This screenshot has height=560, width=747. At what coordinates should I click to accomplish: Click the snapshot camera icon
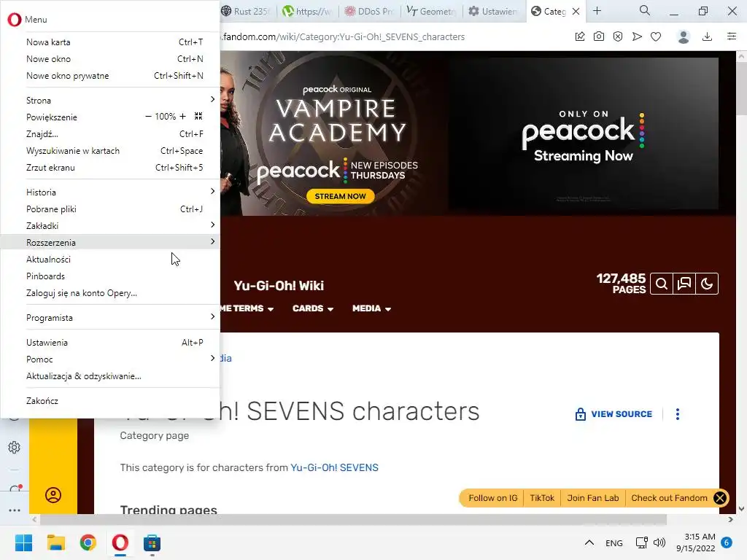[599, 36]
